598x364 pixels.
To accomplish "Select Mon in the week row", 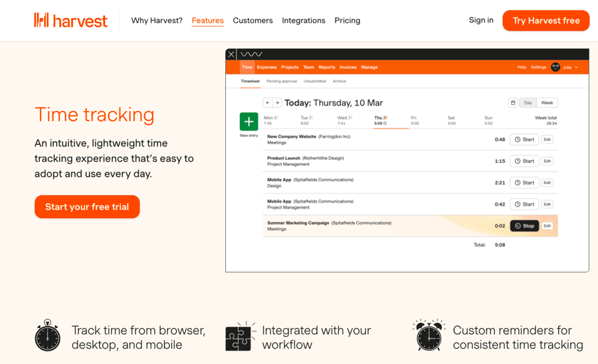I will click(271, 120).
